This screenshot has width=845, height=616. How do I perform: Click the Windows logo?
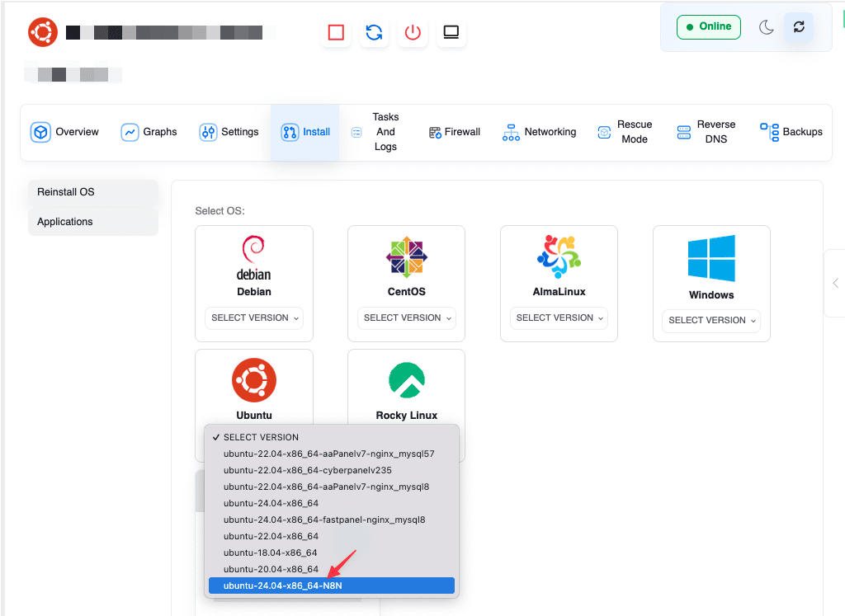pyautogui.click(x=711, y=258)
